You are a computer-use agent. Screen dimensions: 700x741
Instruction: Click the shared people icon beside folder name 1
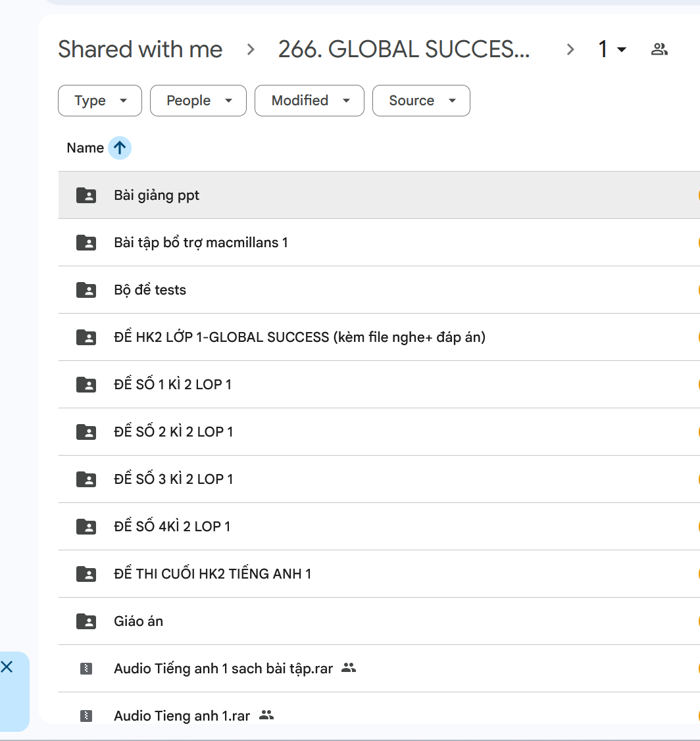pyautogui.click(x=659, y=49)
